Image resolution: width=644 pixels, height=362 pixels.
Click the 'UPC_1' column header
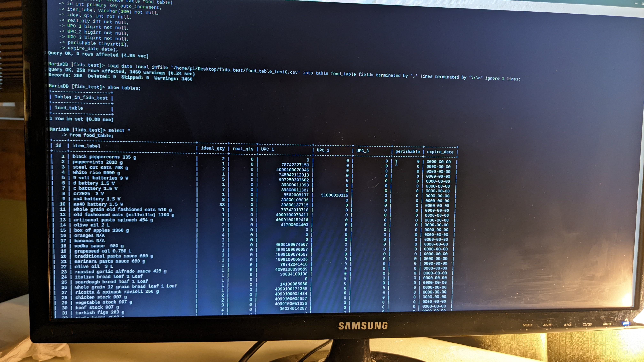(267, 149)
